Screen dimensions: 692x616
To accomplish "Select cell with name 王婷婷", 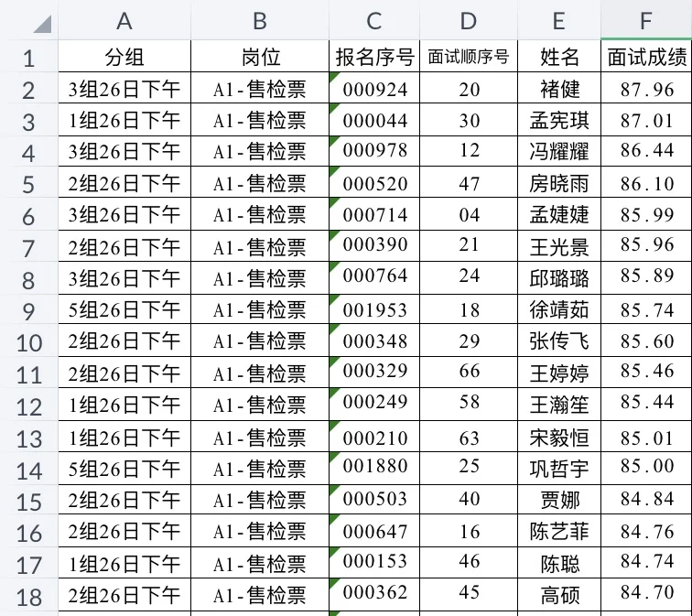I will (559, 373).
